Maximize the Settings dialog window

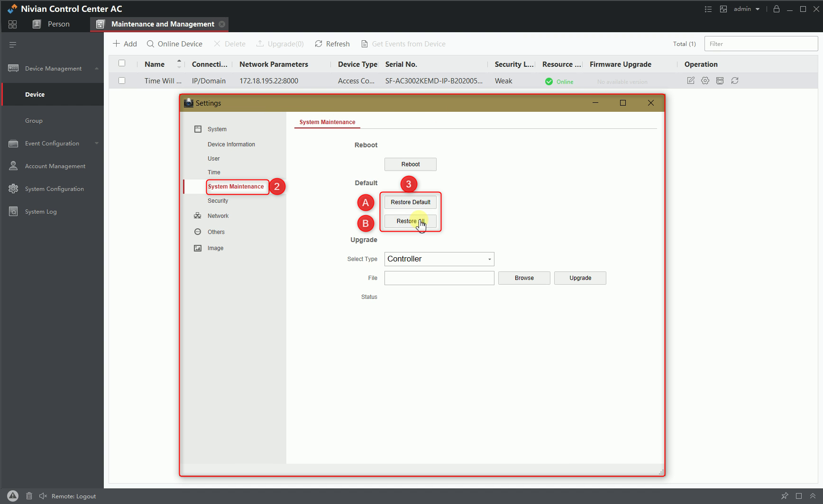click(623, 103)
